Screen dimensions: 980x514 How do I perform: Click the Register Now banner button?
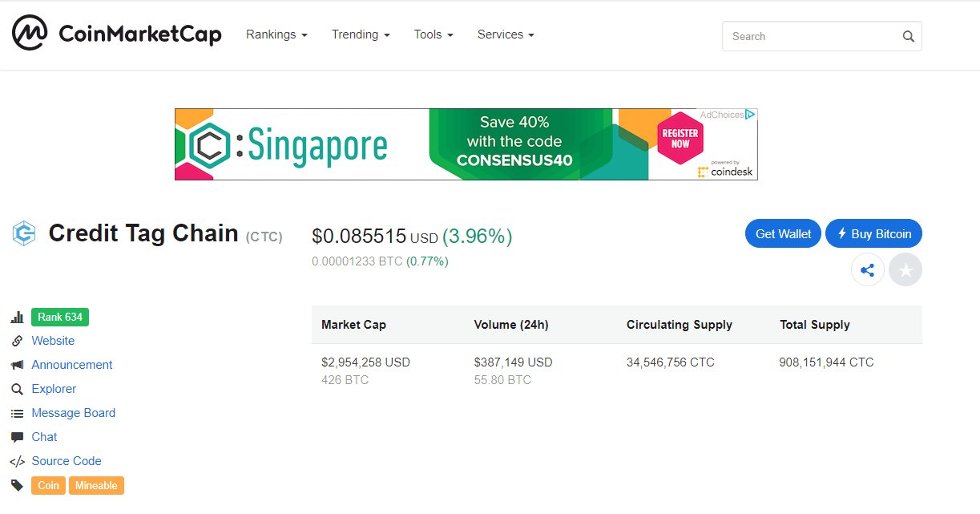pyautogui.click(x=680, y=138)
